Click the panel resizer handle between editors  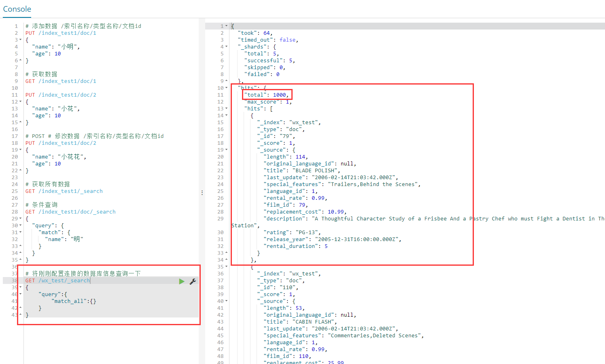[x=202, y=193]
